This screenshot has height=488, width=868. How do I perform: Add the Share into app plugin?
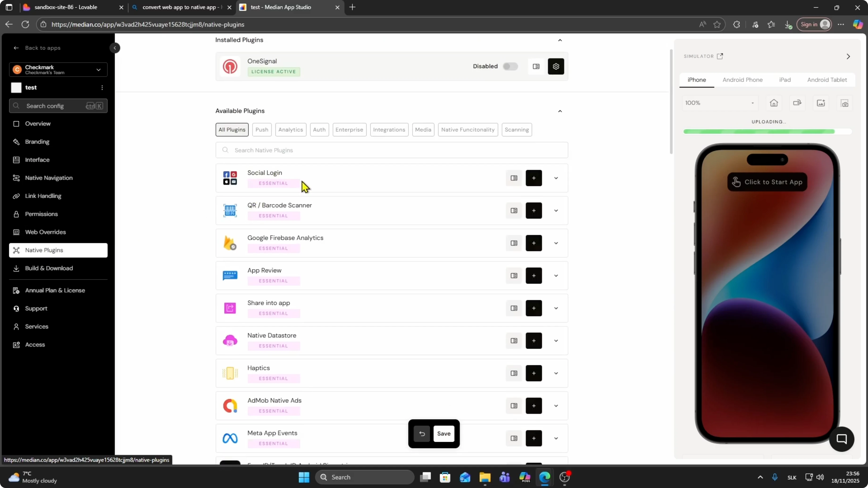(x=534, y=308)
